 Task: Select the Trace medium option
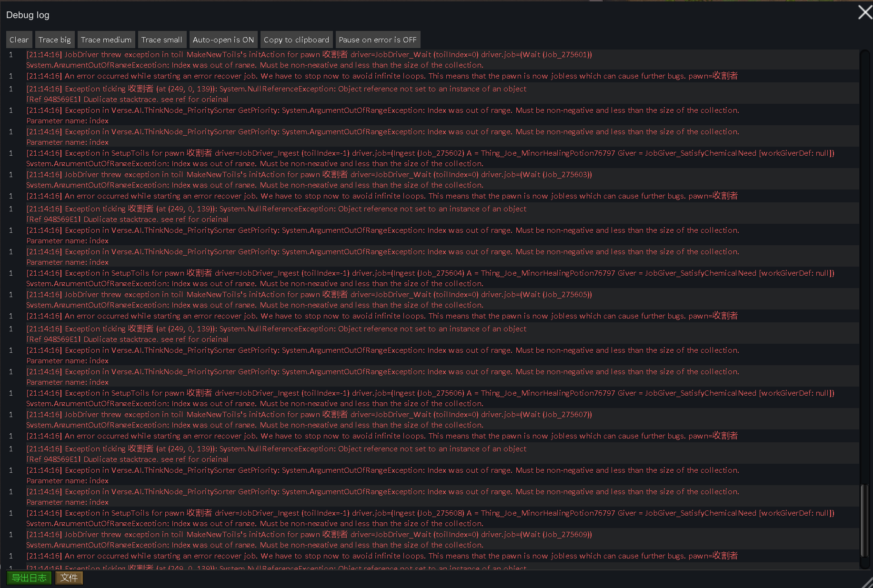click(x=106, y=40)
